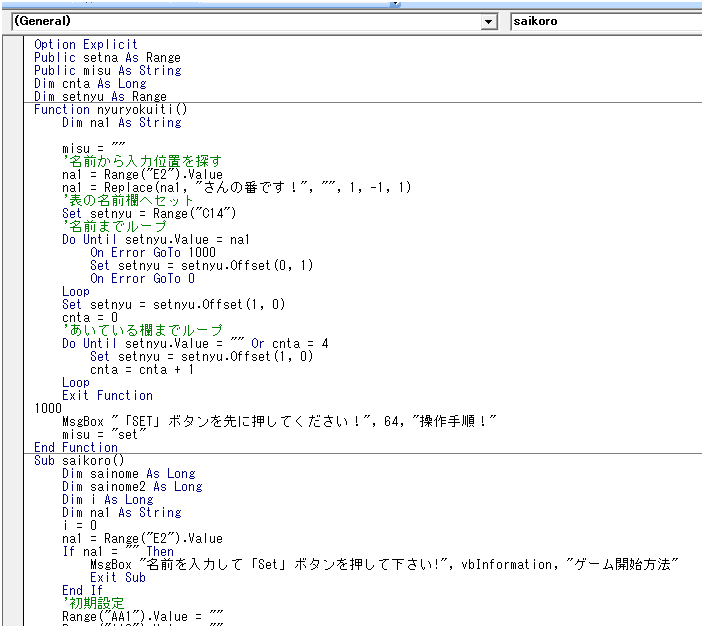Click the Exit Sub statement
Image resolution: width=704 pixels, height=628 pixels.
click(x=117, y=578)
